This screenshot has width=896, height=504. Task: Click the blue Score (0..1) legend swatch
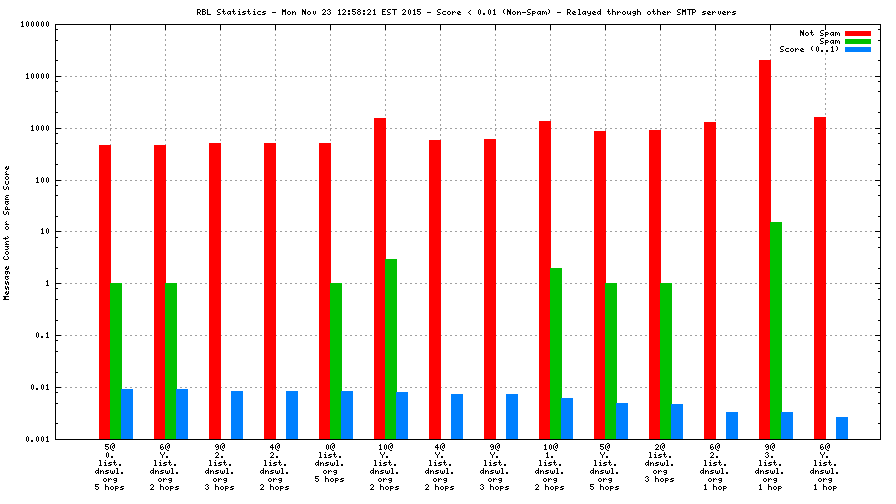coord(858,49)
